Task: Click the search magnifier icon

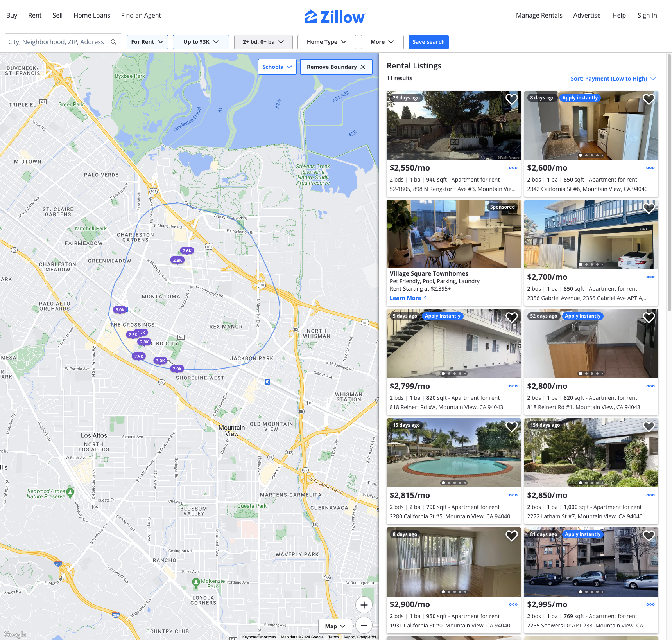Action: 113,42
